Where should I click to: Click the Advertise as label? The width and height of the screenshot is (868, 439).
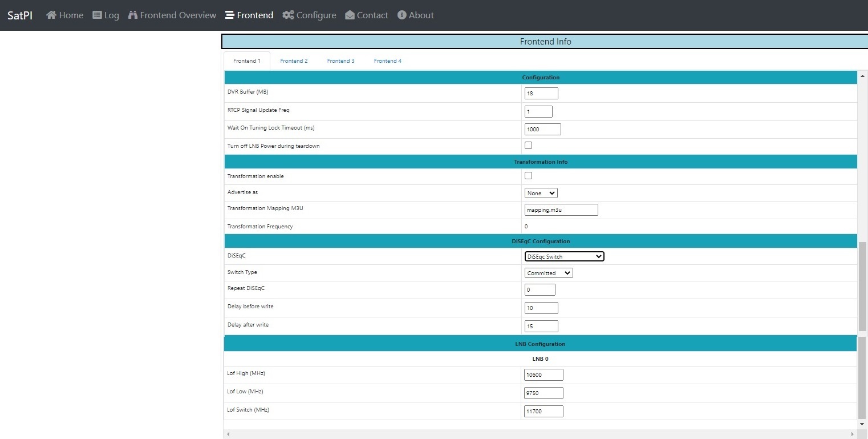pyautogui.click(x=242, y=192)
